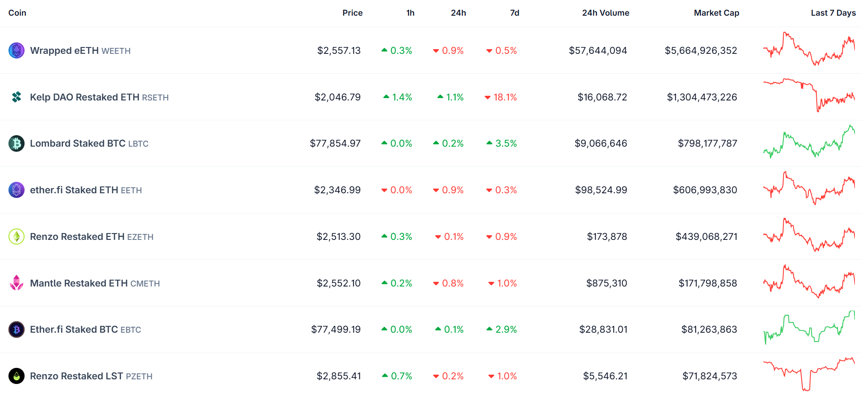The height and width of the screenshot is (395, 868).
Task: Click the Lombard Staked BTC icon
Action: point(17,144)
